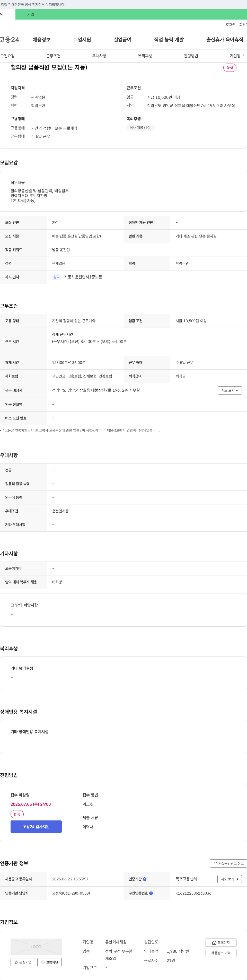Expand 지도 보기 for 근무 예정지

click(x=230, y=390)
